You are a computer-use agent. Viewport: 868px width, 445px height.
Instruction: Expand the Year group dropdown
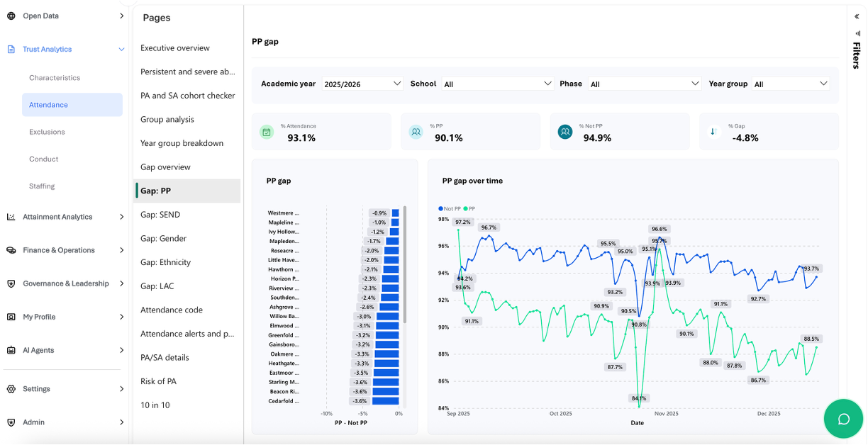pos(790,84)
